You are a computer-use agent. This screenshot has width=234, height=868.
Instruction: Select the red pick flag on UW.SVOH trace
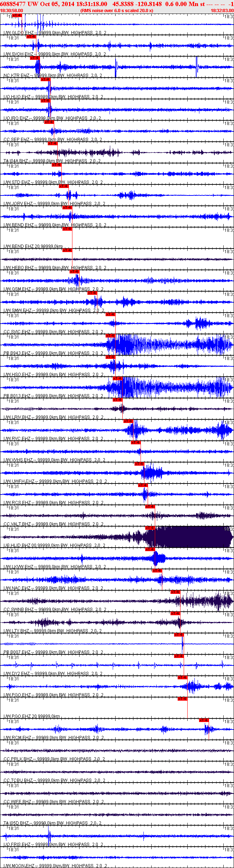tap(31, 37)
